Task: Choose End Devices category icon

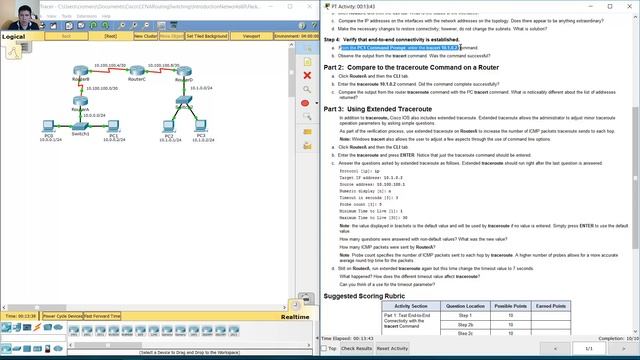Action: pos(17,327)
